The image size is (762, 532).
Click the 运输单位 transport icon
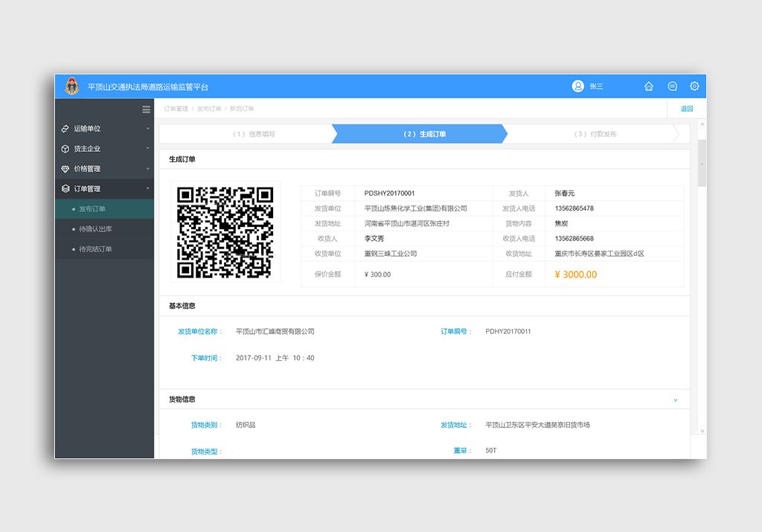pos(65,129)
